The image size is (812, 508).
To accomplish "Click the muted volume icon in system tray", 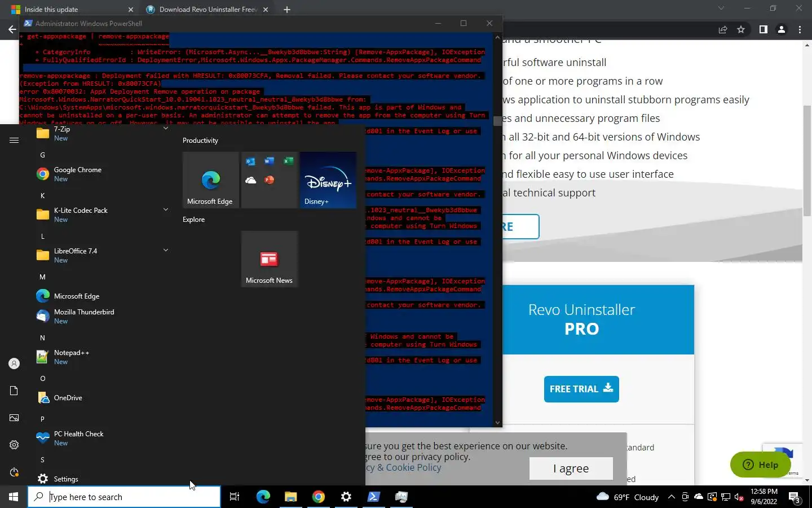I will coord(739,497).
